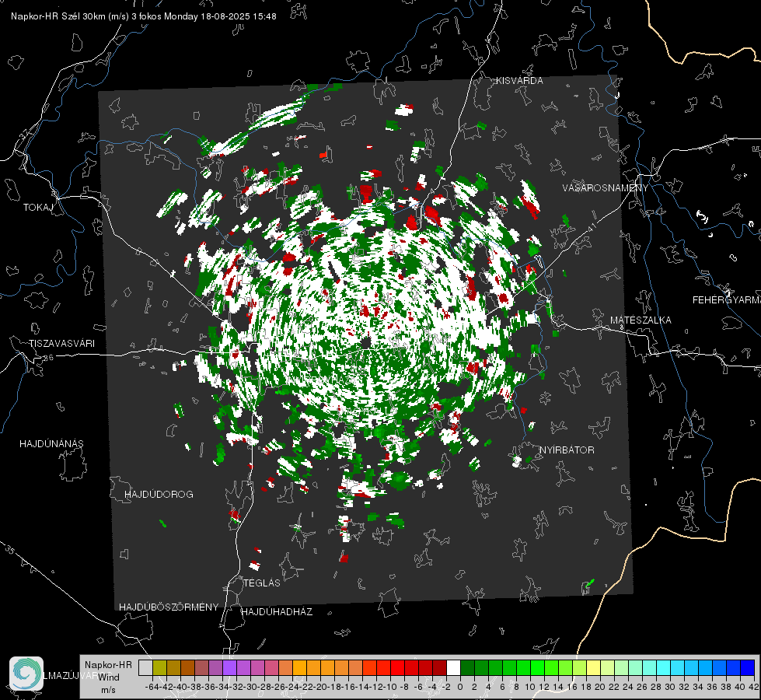Viewport: 761px width, 700px height.
Task: Click the '30' legend value
Action: 670,687
